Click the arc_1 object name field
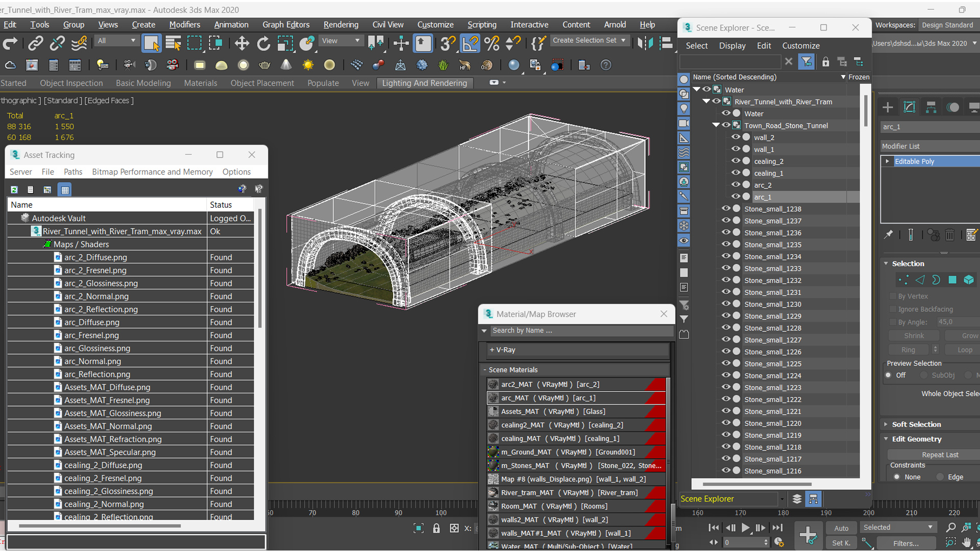This screenshot has width=980, height=551. tap(930, 127)
